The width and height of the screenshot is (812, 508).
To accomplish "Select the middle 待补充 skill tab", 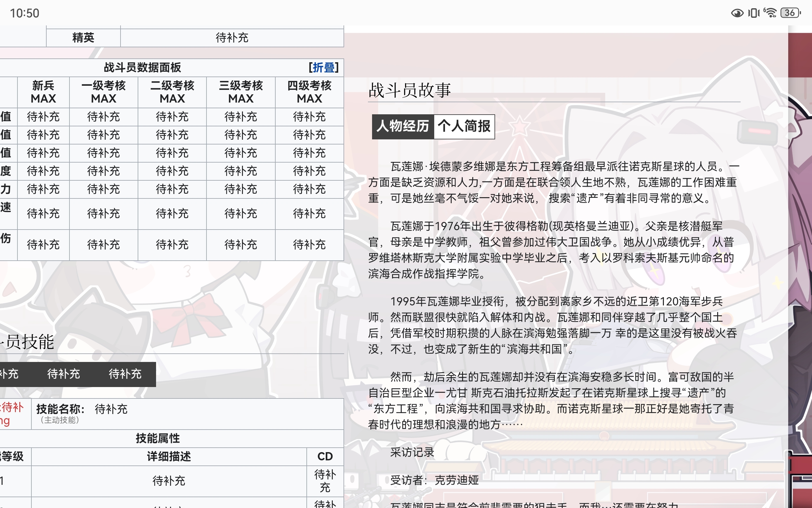I will pos(63,374).
